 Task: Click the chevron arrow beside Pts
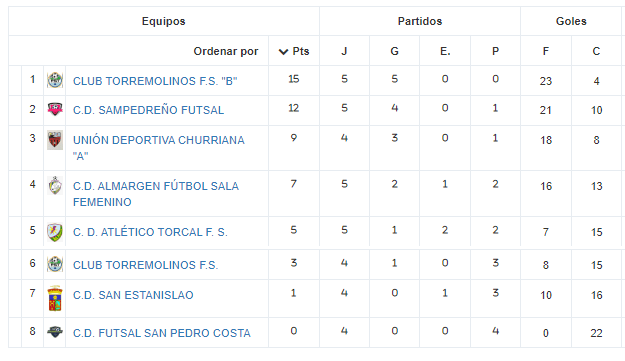[283, 52]
